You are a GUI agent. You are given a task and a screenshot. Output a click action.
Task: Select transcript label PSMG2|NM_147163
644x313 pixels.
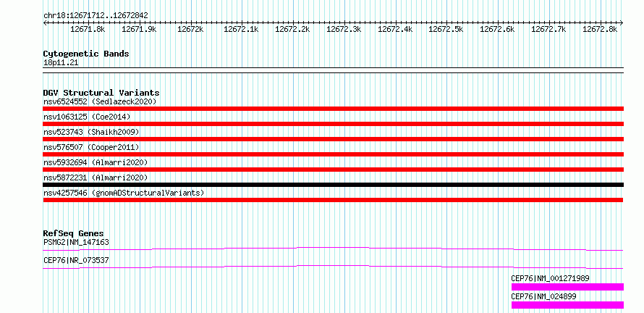(x=76, y=242)
